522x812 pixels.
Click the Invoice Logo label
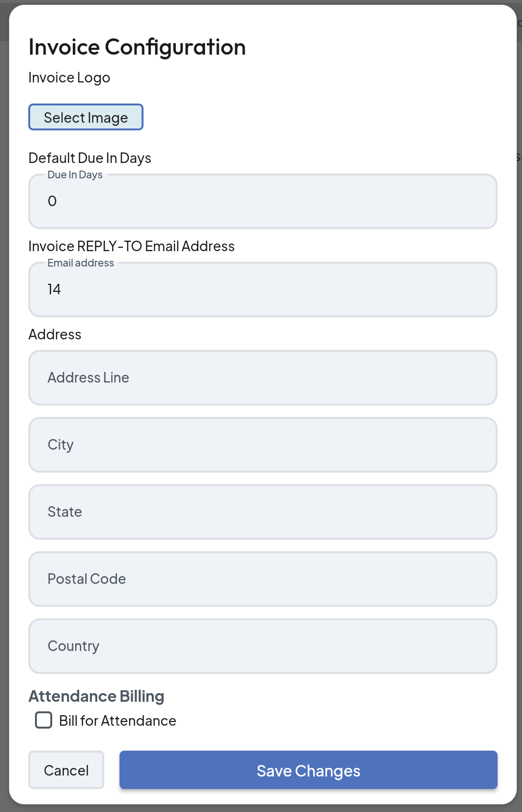point(69,78)
